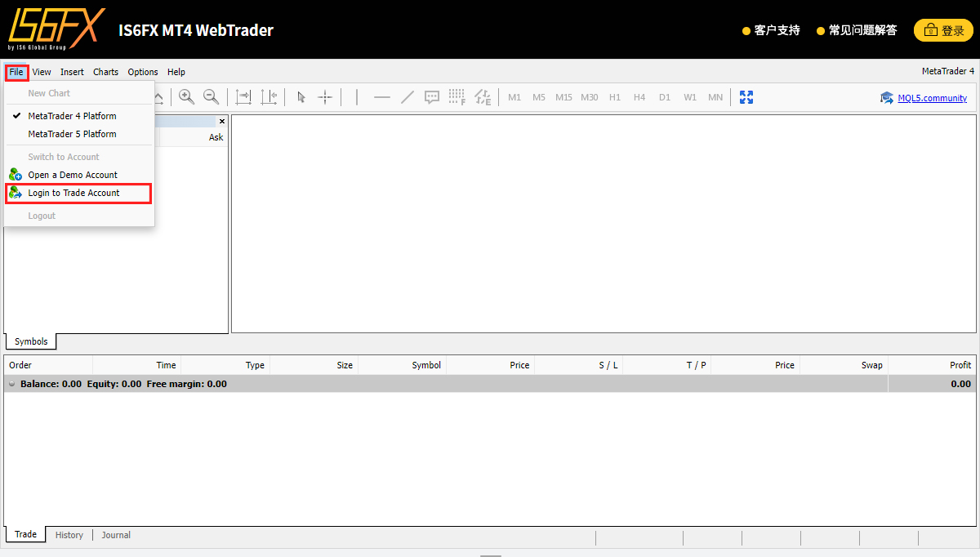This screenshot has width=980, height=557.
Task: Toggle chart auto scroll icon
Action: tap(243, 97)
